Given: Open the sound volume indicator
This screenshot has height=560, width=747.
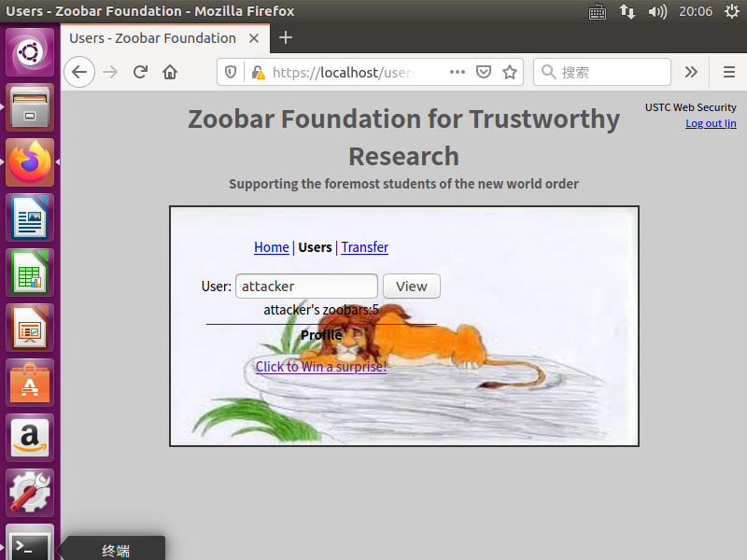Looking at the screenshot, I should (x=657, y=11).
